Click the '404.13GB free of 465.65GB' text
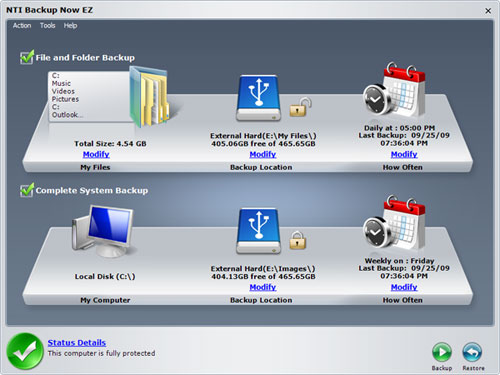The height and width of the screenshot is (375, 500). 263,276
